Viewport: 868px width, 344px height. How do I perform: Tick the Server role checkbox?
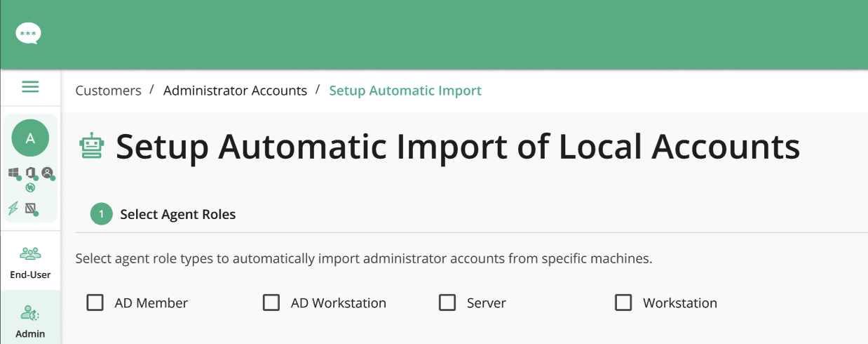(447, 303)
